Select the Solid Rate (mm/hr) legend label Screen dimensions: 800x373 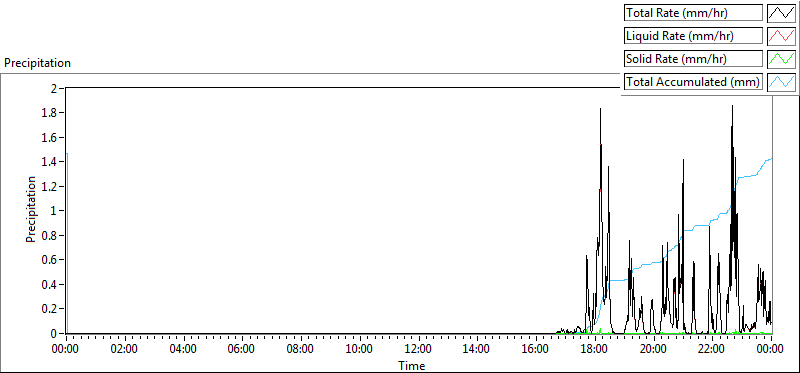(x=693, y=59)
